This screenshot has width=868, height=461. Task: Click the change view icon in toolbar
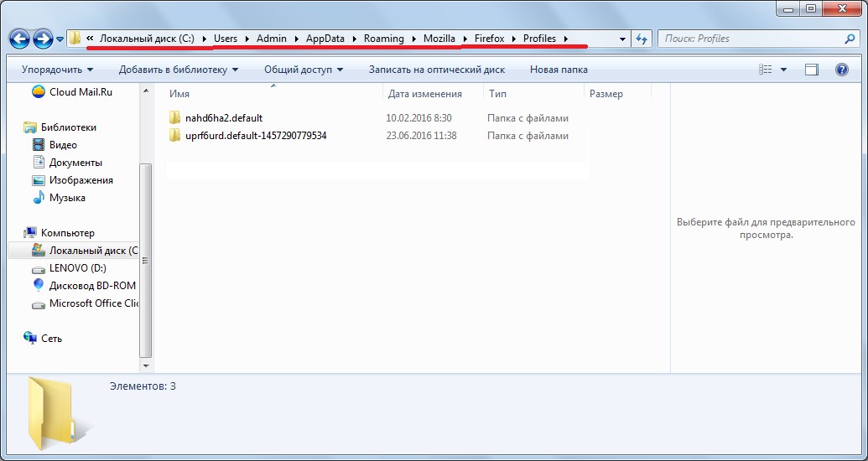[766, 70]
